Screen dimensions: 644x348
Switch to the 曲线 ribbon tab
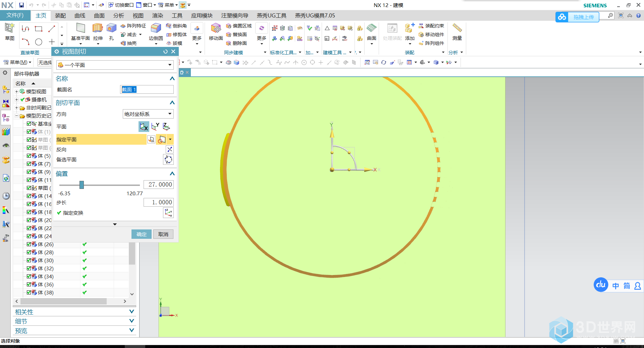pyautogui.click(x=80, y=16)
